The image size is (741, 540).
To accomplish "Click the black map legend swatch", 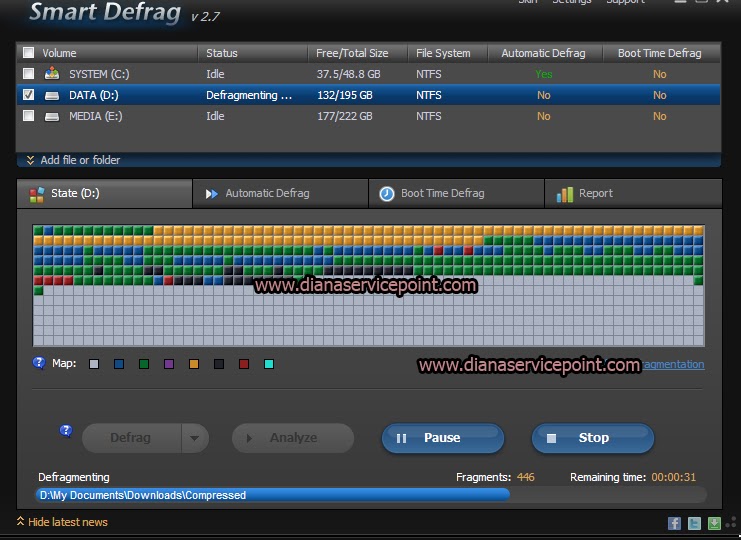I will point(219,364).
